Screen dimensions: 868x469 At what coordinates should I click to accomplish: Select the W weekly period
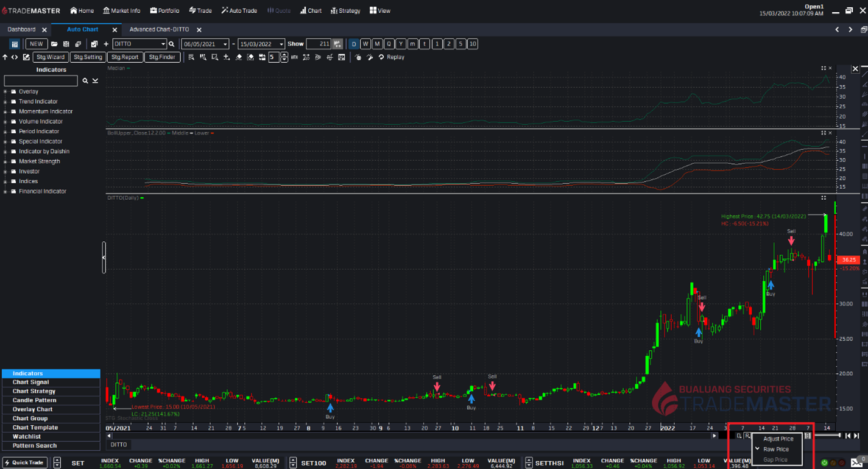[365, 44]
